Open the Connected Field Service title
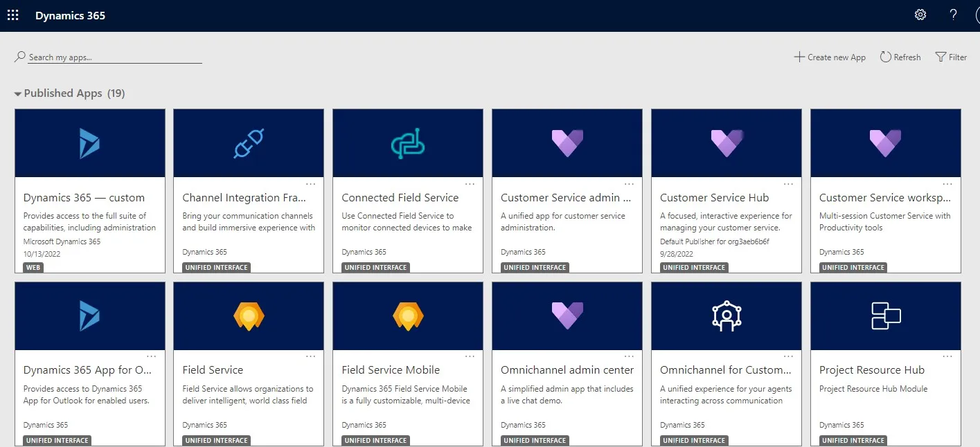This screenshot has width=980, height=447. click(x=400, y=198)
